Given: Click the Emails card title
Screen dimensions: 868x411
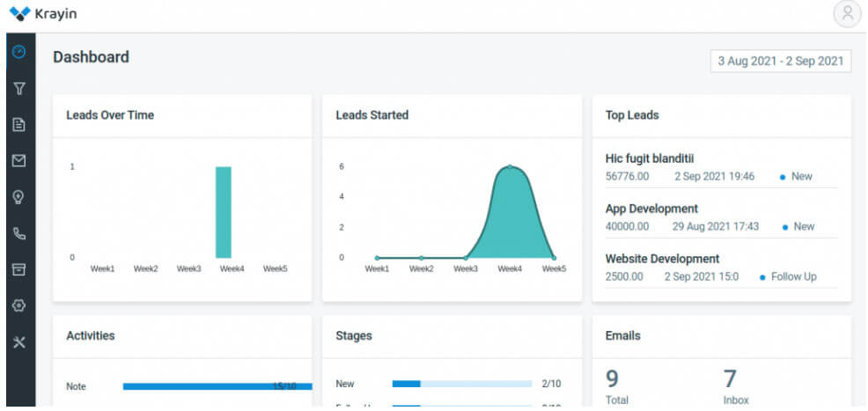Looking at the screenshot, I should pyautogui.click(x=622, y=336).
